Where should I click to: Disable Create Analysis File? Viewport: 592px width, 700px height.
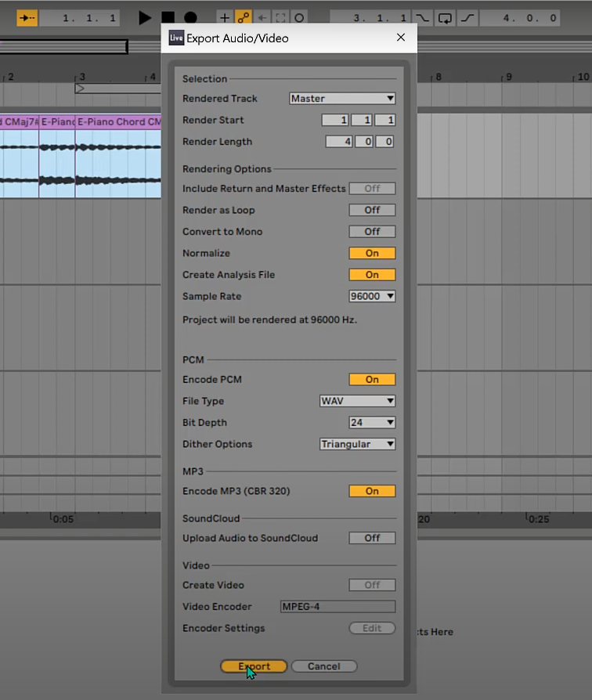pyautogui.click(x=372, y=275)
